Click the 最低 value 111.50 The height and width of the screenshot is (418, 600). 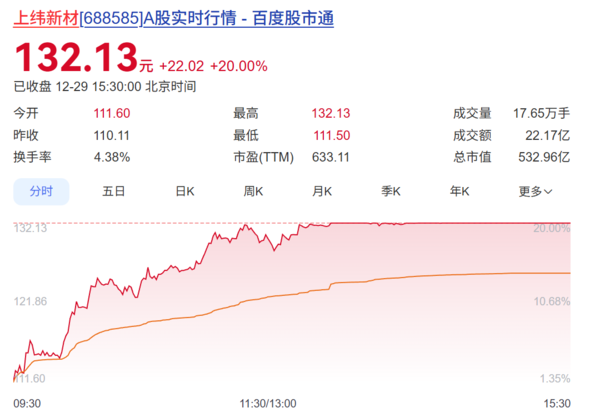pyautogui.click(x=332, y=135)
